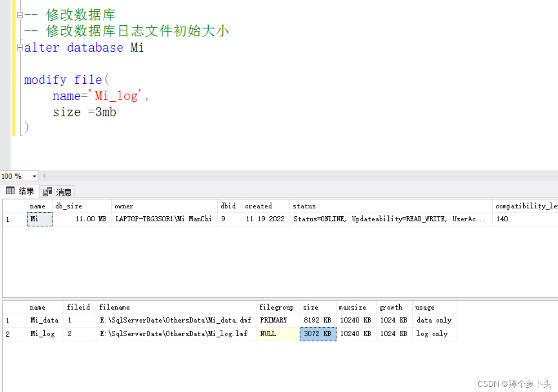Click the horizontal scrollbar left arrow
Viewport: 558px width, 392px height.
(x=44, y=176)
